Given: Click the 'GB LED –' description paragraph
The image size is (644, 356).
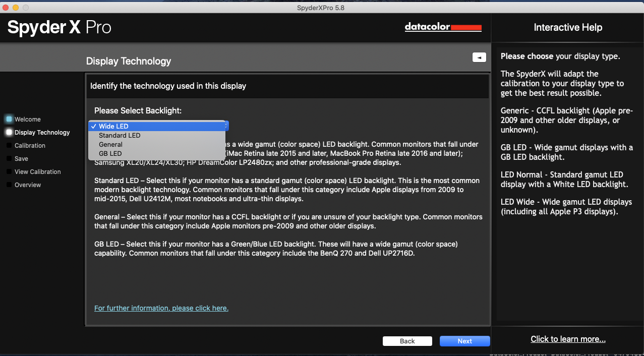Looking at the screenshot, I should tap(276, 249).
